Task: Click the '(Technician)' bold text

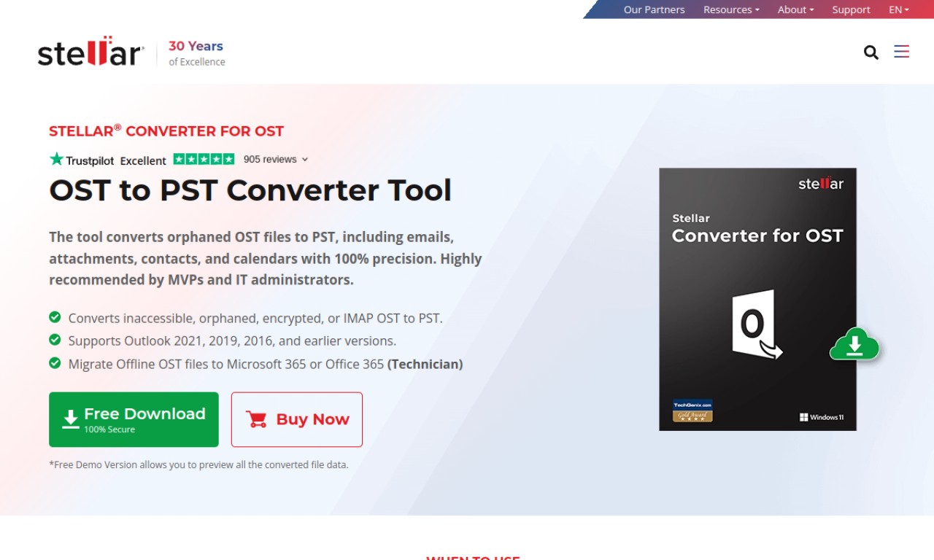Action: point(425,364)
